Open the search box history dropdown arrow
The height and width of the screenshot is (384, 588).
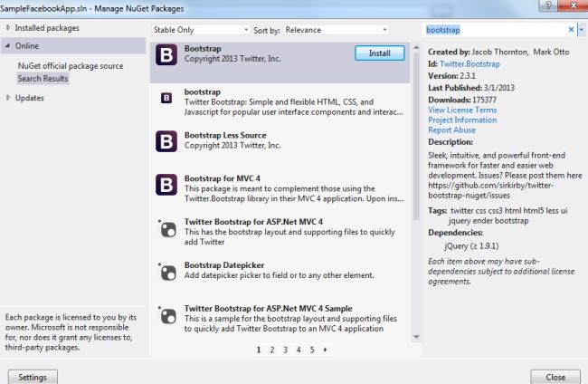[x=582, y=29]
